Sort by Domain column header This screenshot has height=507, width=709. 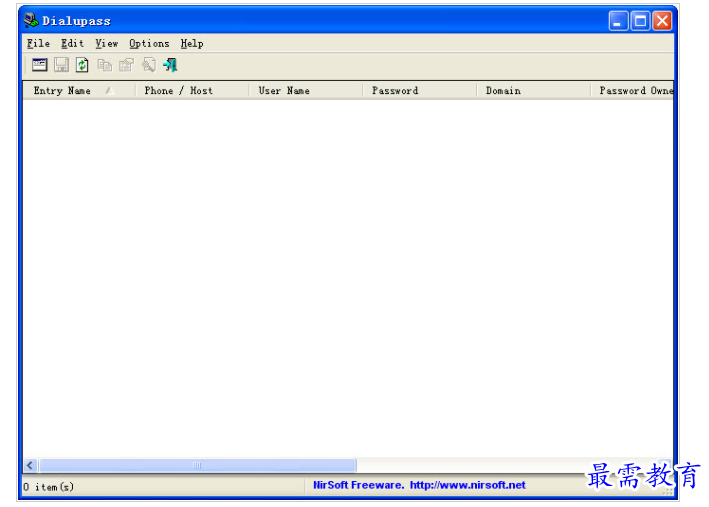[534, 90]
